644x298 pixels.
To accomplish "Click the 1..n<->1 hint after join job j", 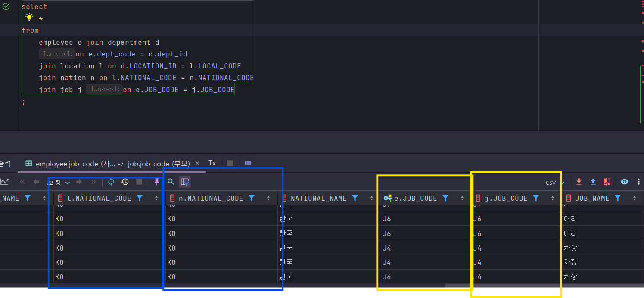I will [x=103, y=89].
